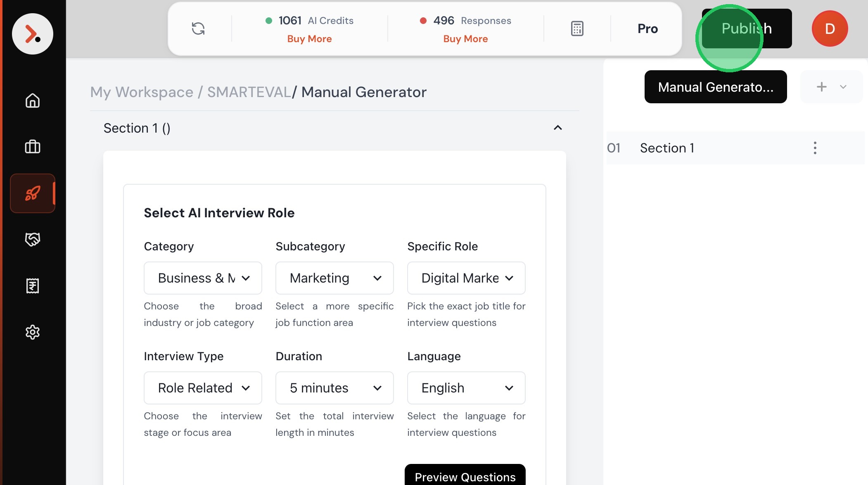Expand the Subcategory Marketing dropdown
Screen dimensions: 868x485
click(334, 278)
